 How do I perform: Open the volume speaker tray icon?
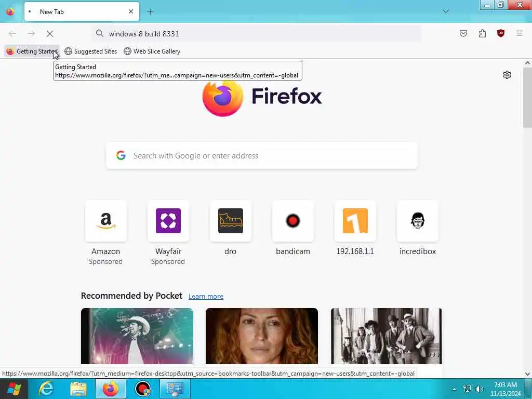click(x=480, y=389)
